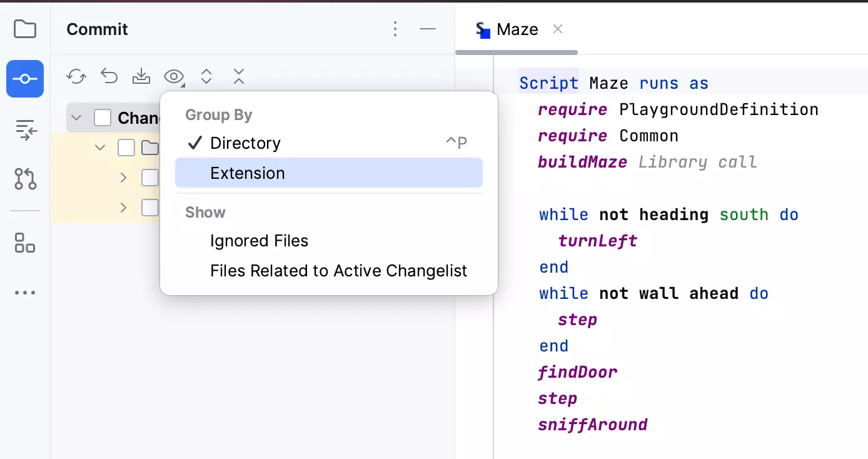This screenshot has height=459, width=868.
Task: Open the Structure tool window icon
Action: coord(25,243)
